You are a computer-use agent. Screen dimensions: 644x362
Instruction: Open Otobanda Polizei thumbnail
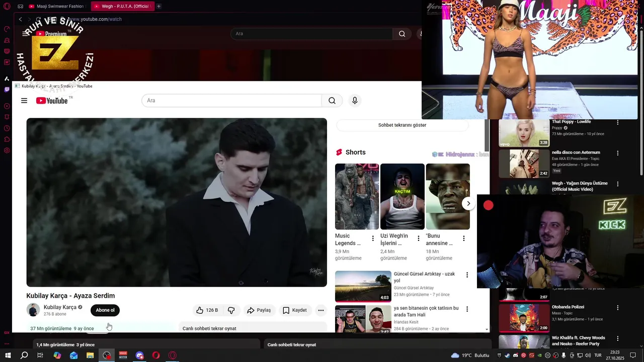point(524,317)
